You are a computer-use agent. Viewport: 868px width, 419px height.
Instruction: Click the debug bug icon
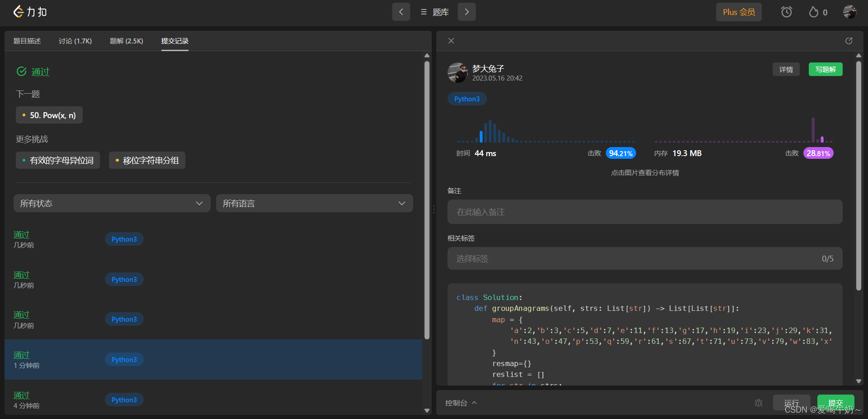tap(759, 403)
